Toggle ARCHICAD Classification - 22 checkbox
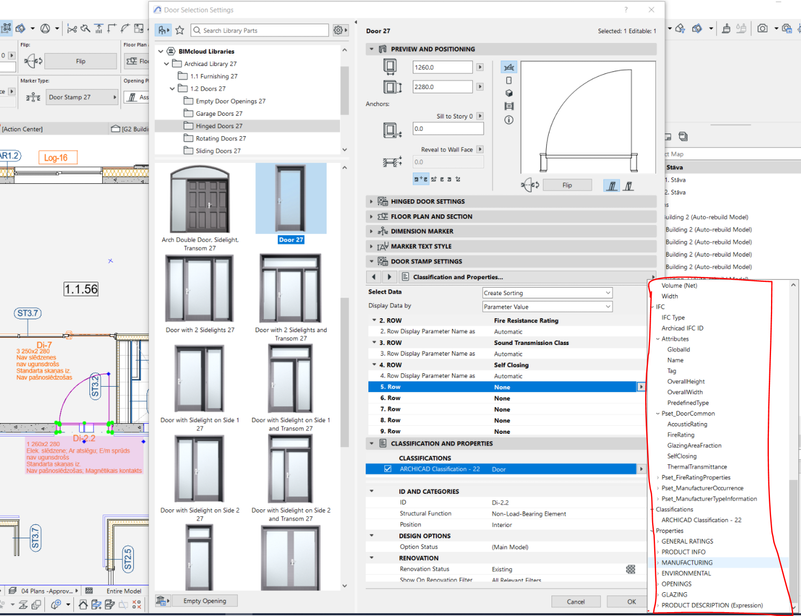 [388, 468]
